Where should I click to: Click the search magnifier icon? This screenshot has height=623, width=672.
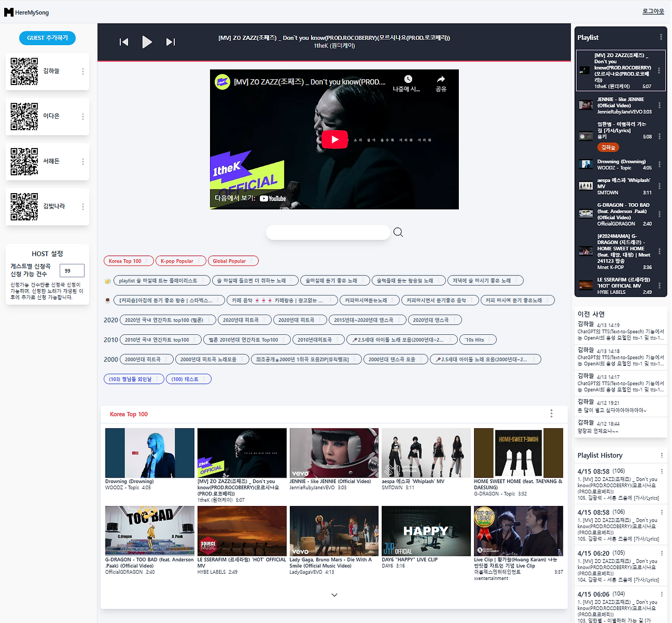tap(398, 232)
